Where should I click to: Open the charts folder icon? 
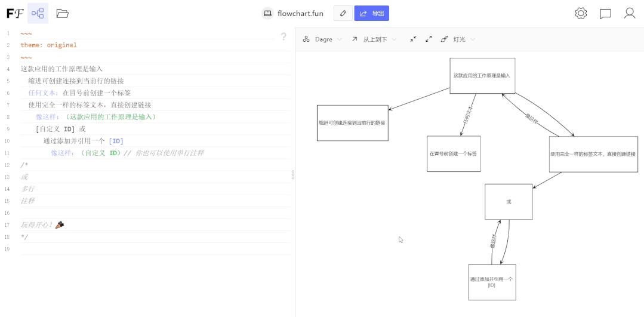[63, 14]
